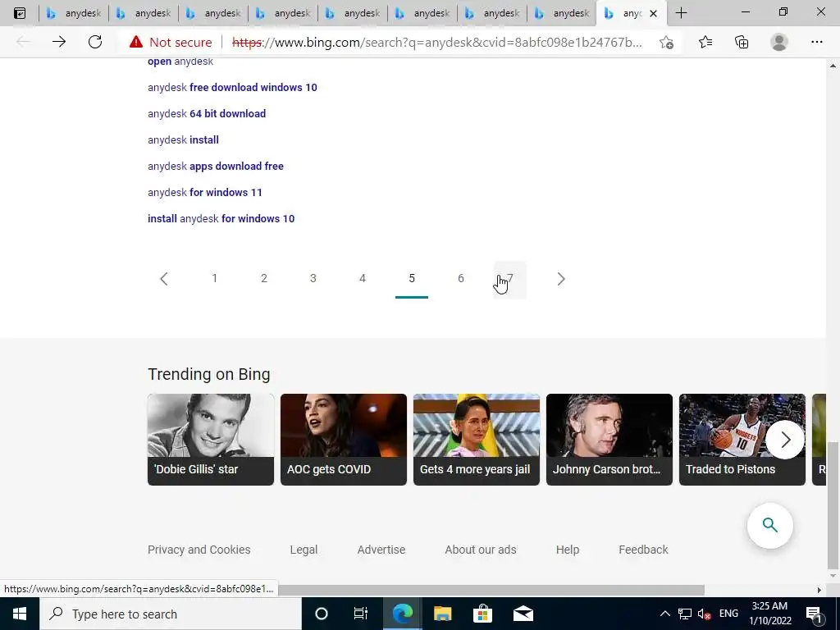Viewport: 840px width, 630px height.
Task: Open Traded to Pistons trending card
Action: click(x=742, y=440)
